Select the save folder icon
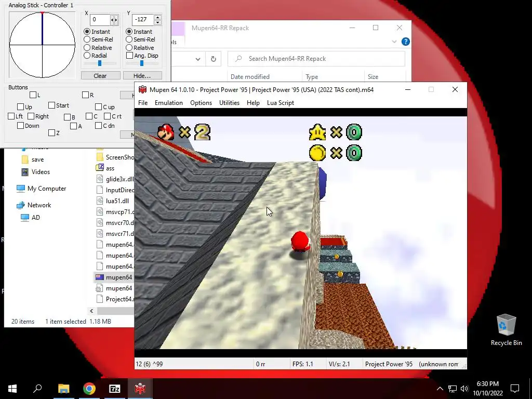This screenshot has height=399, width=532. click(25, 159)
